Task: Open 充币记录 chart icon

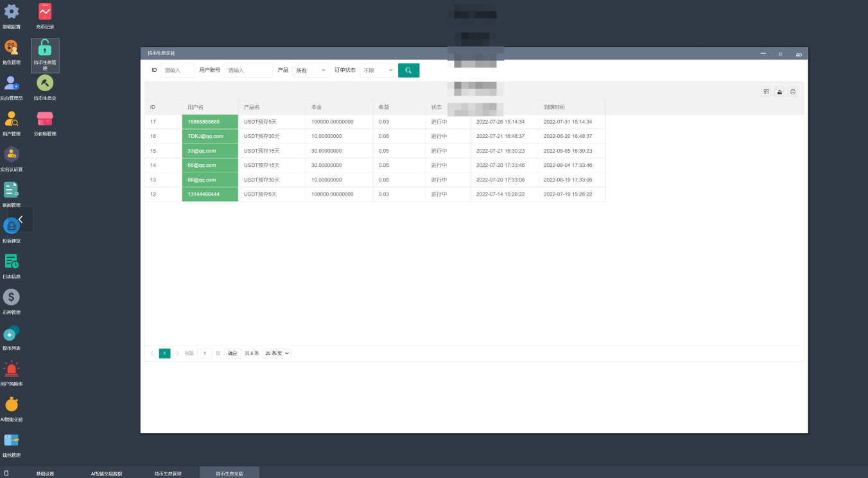Action: click(45, 11)
